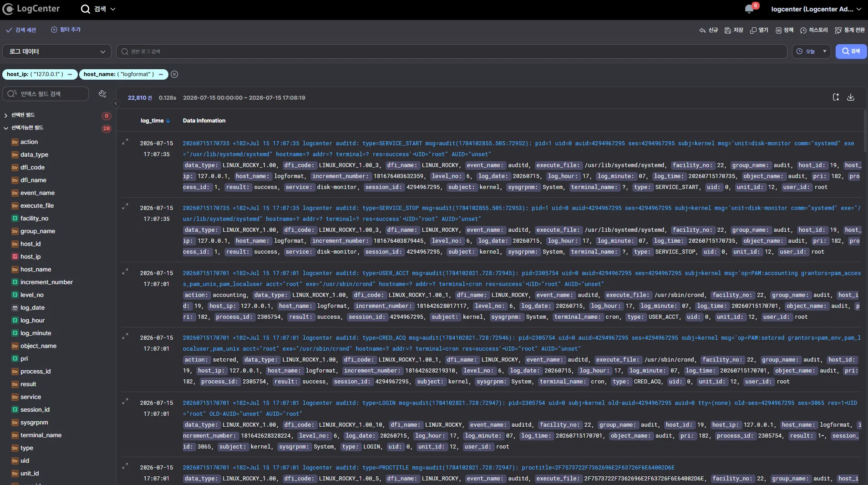Screen dimensions: 868x485
Task: Expand the CRED_ACQ log row
Action: 125,337
